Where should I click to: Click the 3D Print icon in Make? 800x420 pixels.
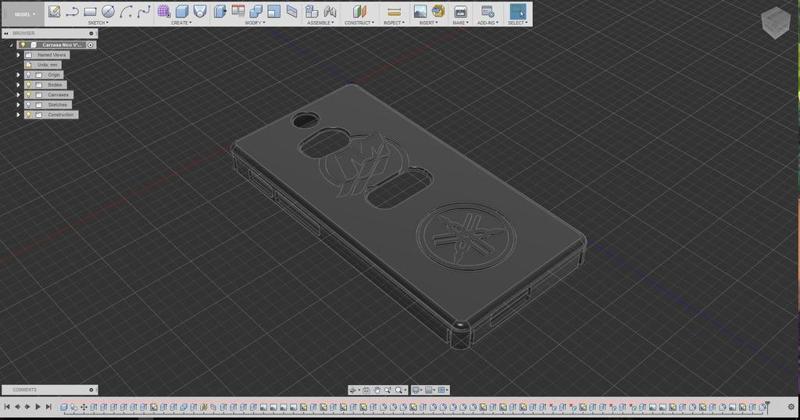point(460,11)
